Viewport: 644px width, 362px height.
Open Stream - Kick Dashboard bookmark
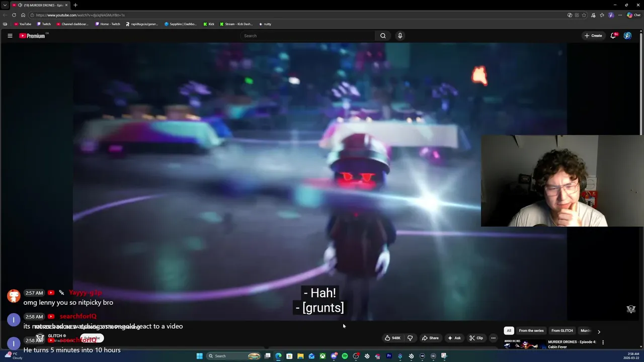click(236, 24)
